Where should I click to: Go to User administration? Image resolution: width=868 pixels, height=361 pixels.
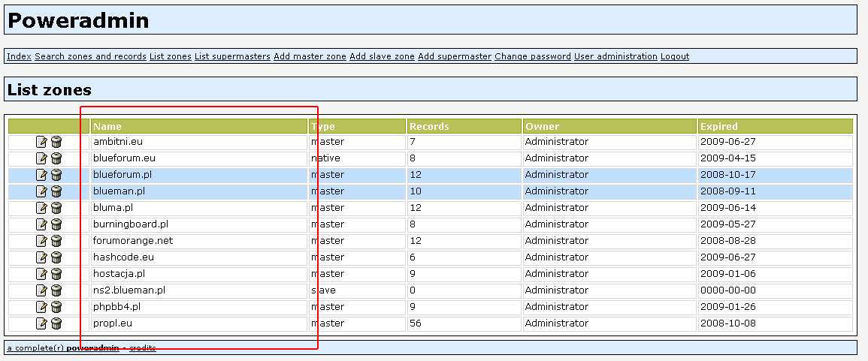pos(615,56)
